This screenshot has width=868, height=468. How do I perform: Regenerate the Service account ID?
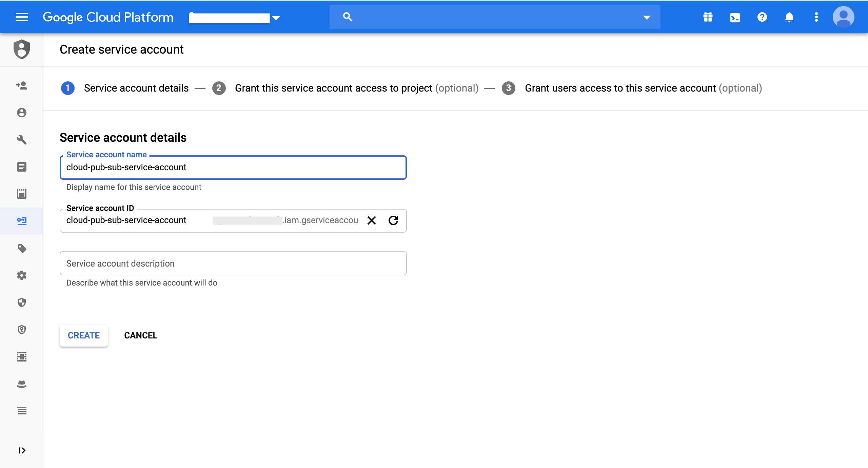pos(393,220)
